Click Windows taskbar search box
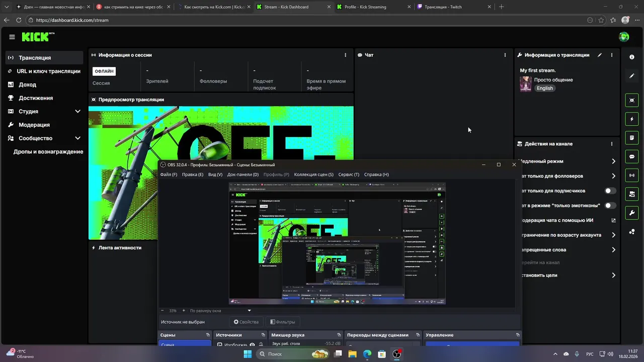This screenshot has width=644, height=362. [x=293, y=354]
